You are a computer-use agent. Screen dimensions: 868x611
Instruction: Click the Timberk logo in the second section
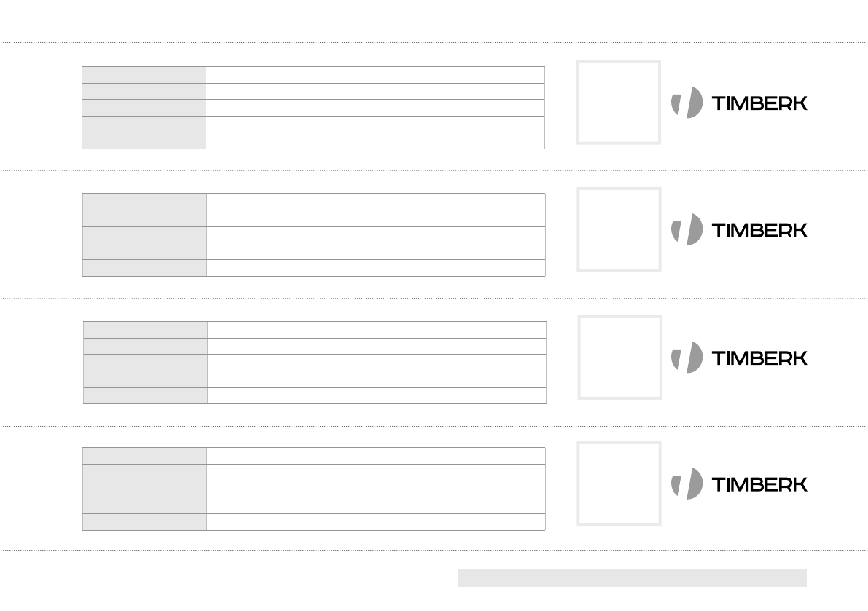pyautogui.click(x=738, y=229)
